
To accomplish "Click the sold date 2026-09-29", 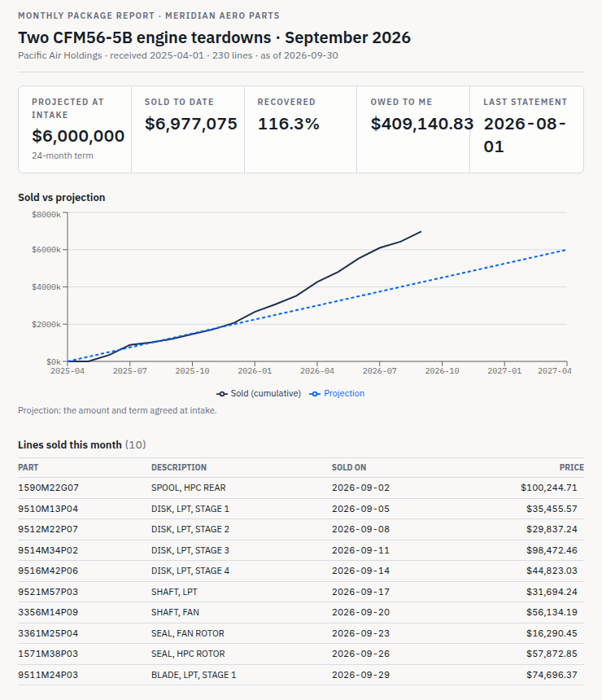I will (x=360, y=675).
